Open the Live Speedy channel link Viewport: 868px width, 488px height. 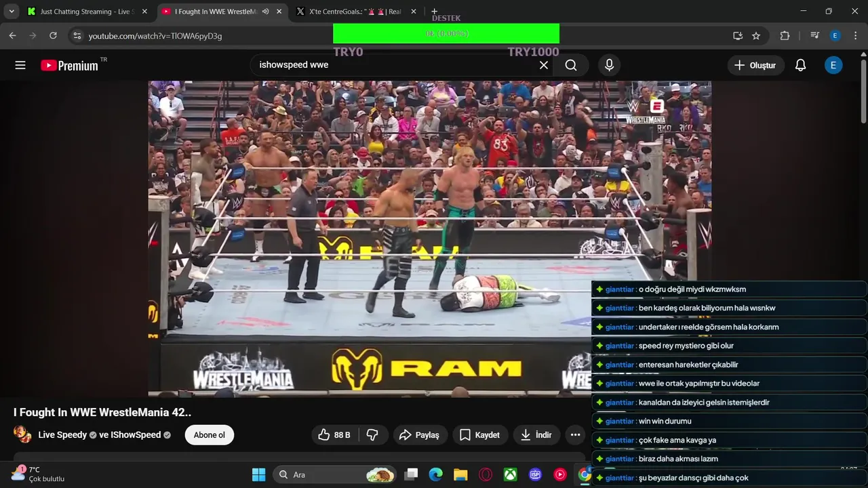coord(62,435)
